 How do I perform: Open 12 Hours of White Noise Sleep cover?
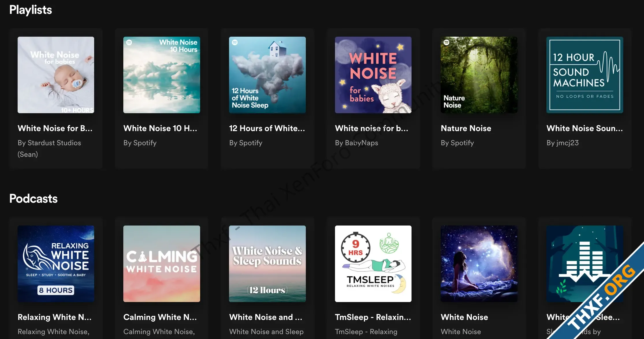click(267, 75)
